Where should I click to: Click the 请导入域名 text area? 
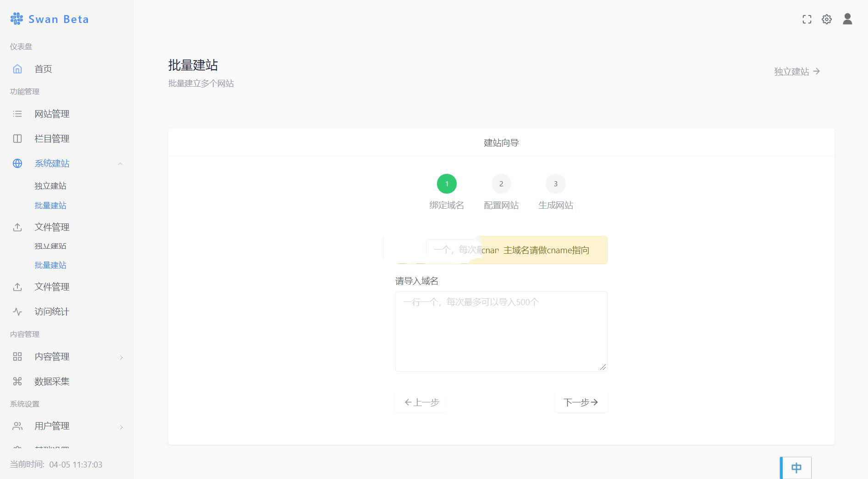click(501, 331)
